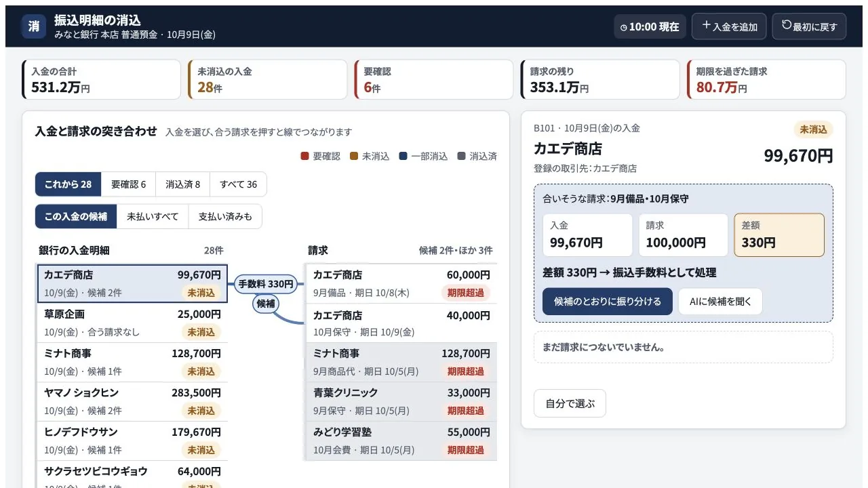Select the すべて 36 tab
The width and height of the screenshot is (868, 488).
click(x=238, y=184)
